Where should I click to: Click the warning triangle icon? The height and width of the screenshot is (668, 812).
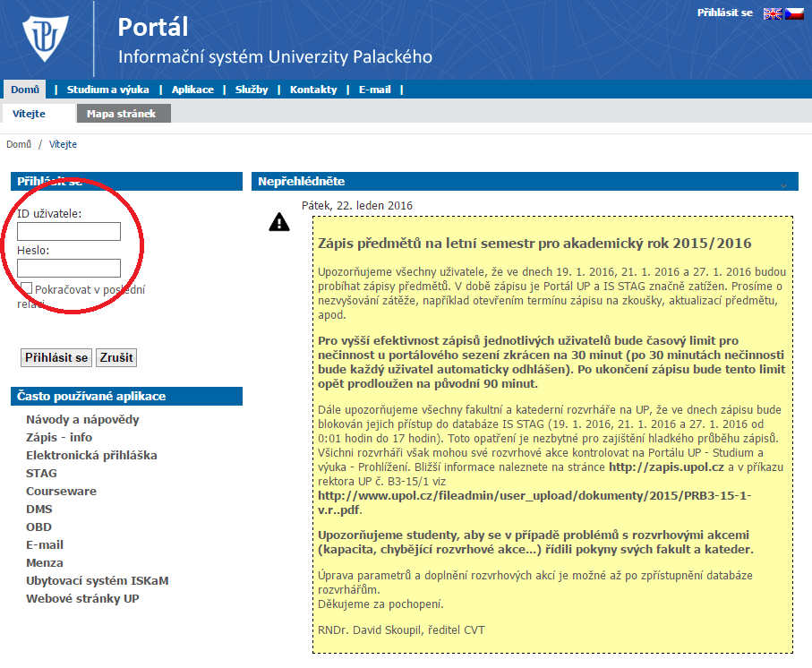(x=279, y=222)
